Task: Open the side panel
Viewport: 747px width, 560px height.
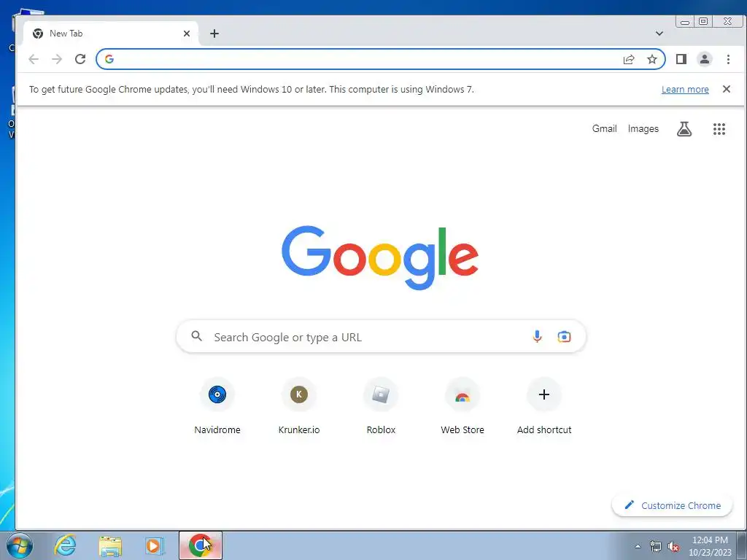Action: pos(681,59)
